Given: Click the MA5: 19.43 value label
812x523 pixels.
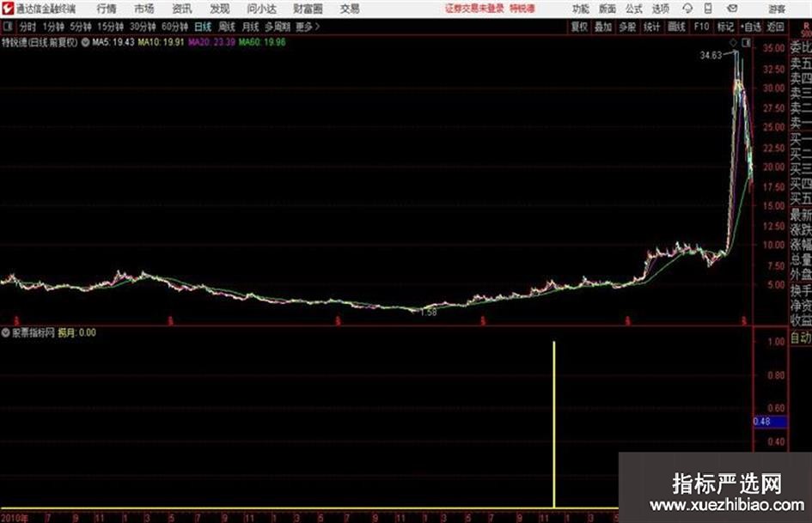Looking at the screenshot, I should (x=113, y=42).
